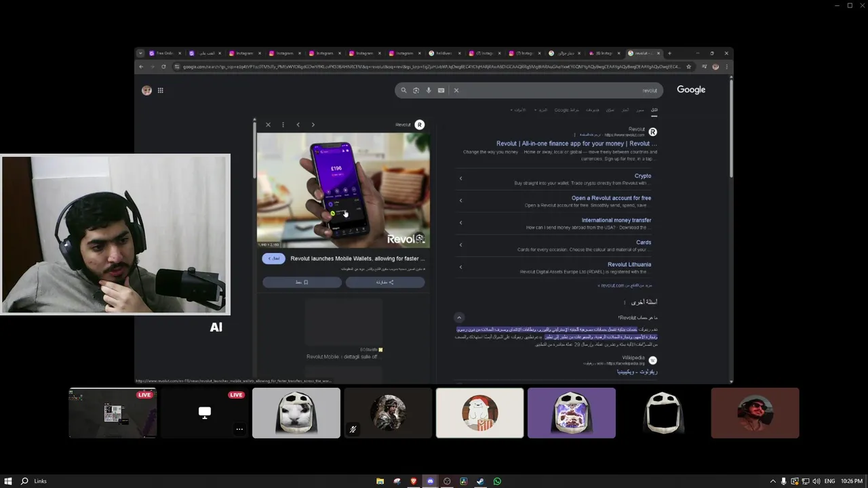Click the browser reload button

click(163, 66)
